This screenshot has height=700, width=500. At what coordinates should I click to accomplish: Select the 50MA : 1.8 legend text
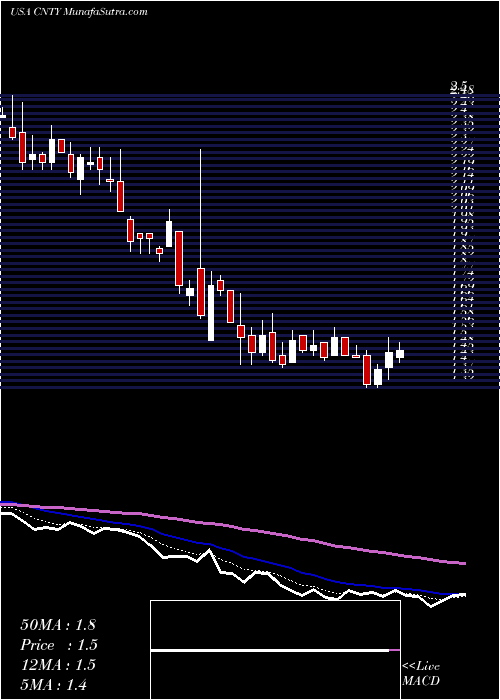[58, 625]
